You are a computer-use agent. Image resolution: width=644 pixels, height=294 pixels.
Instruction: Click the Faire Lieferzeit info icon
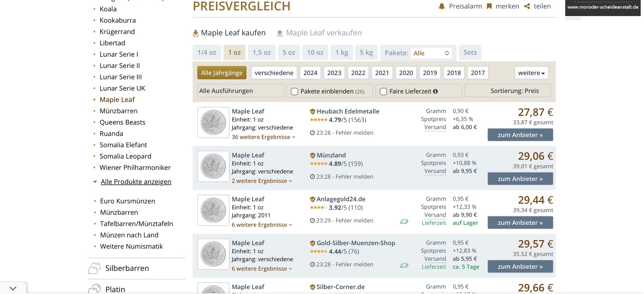click(435, 91)
